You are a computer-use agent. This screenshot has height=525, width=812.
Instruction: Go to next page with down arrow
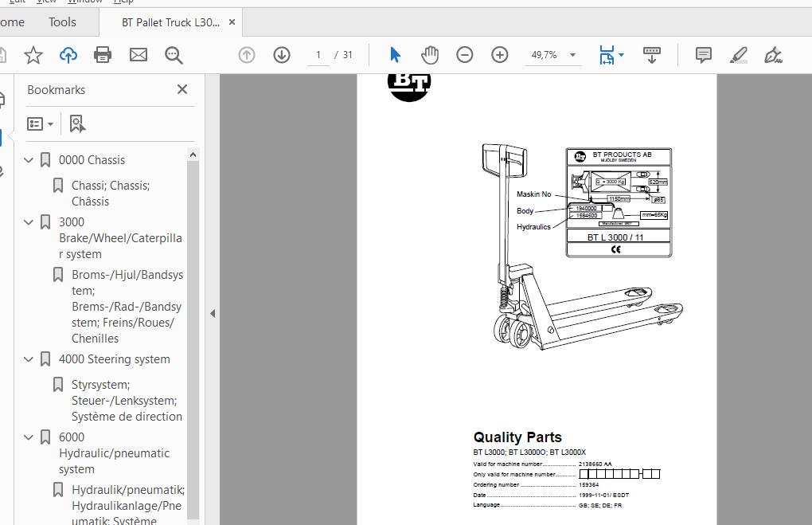point(282,55)
